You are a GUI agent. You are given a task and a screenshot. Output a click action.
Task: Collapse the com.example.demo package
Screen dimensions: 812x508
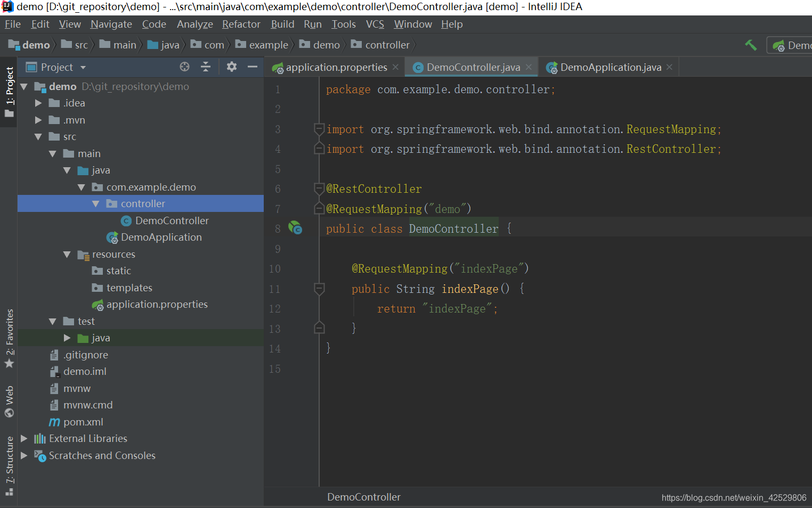click(82, 187)
